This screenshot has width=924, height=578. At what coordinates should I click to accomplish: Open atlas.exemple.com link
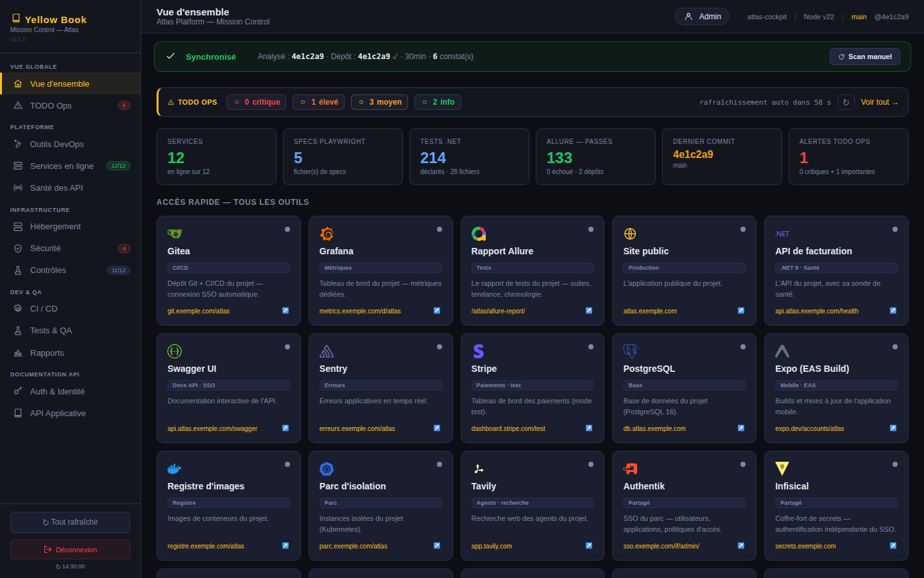[x=650, y=311]
